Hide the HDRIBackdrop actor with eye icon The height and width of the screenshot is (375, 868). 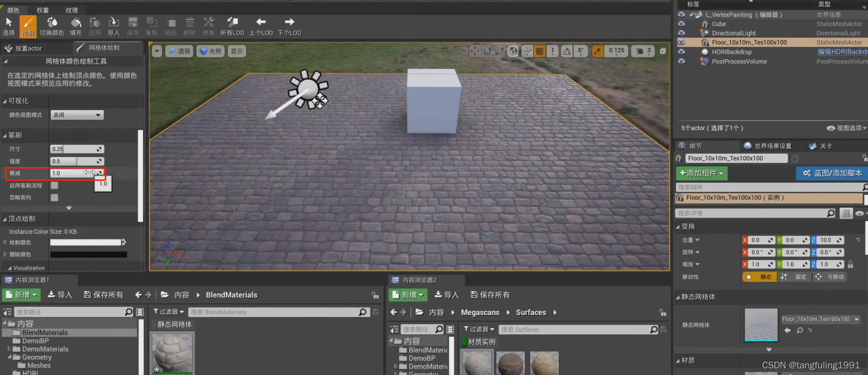[681, 52]
